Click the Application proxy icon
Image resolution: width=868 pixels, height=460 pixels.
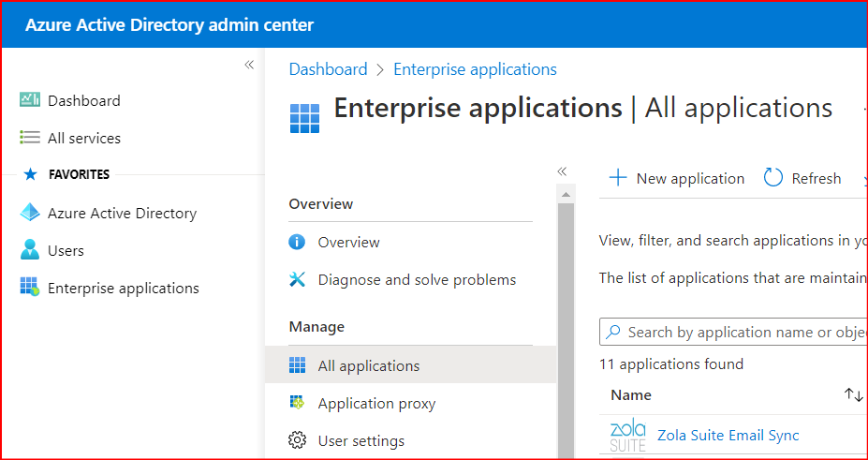click(x=297, y=403)
